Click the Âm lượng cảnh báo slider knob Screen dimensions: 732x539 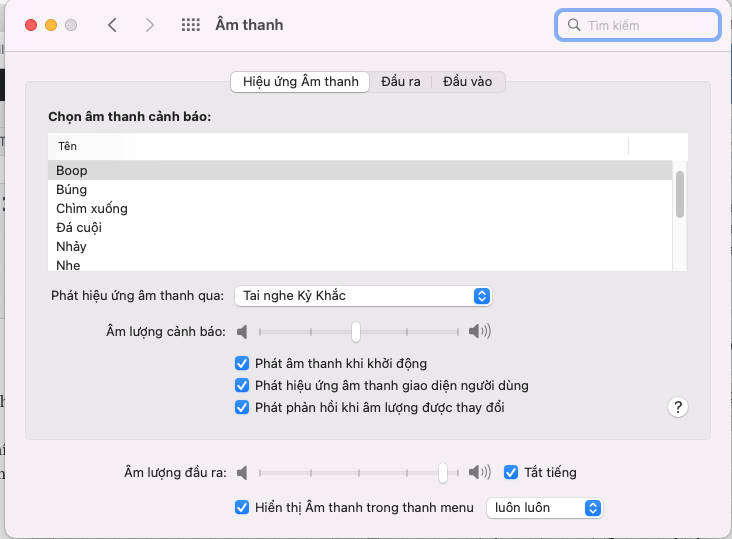pyautogui.click(x=356, y=332)
